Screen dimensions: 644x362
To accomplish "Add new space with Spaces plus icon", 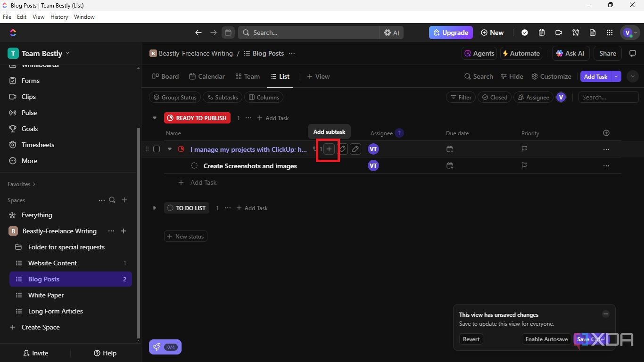I will pos(124,200).
